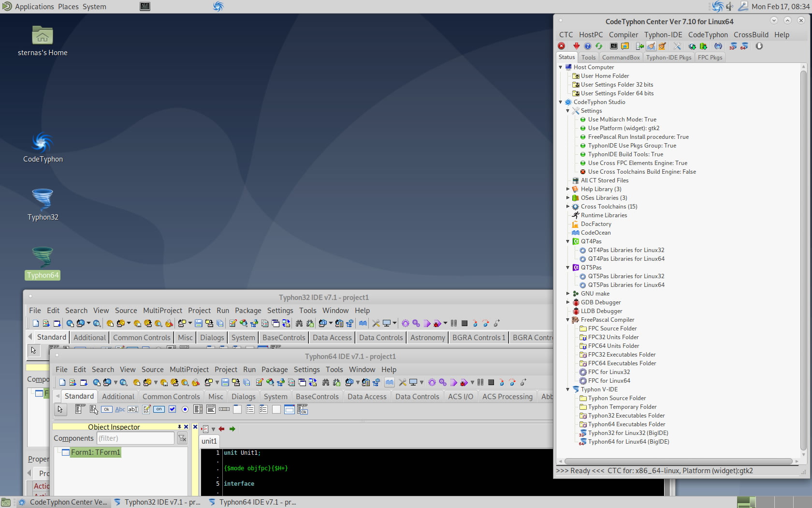The width and height of the screenshot is (812, 508).
Task: Select the TEdit component in Typhon64 palette
Action: coord(133,409)
